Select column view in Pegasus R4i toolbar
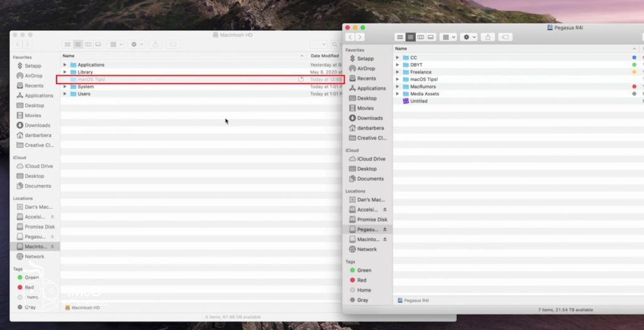644x330 pixels. point(421,37)
